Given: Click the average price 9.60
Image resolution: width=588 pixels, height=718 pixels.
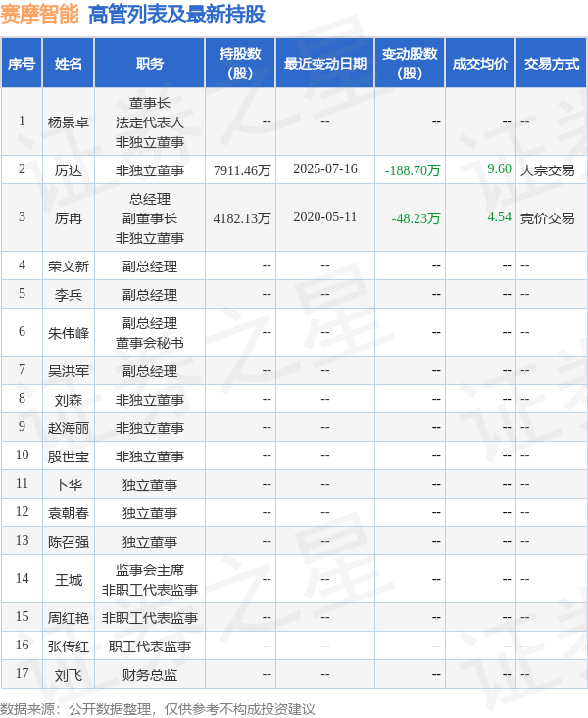Looking at the screenshot, I should pyautogui.click(x=499, y=168).
